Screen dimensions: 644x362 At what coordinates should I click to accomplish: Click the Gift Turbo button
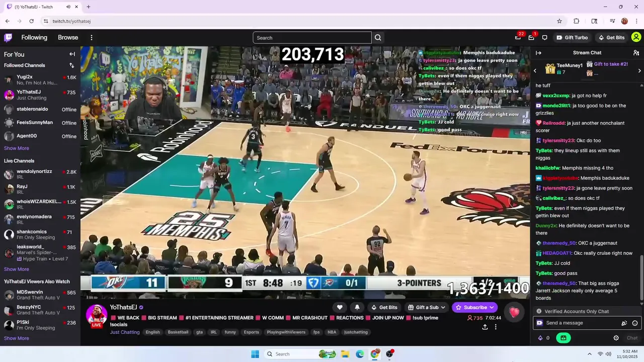572,38
